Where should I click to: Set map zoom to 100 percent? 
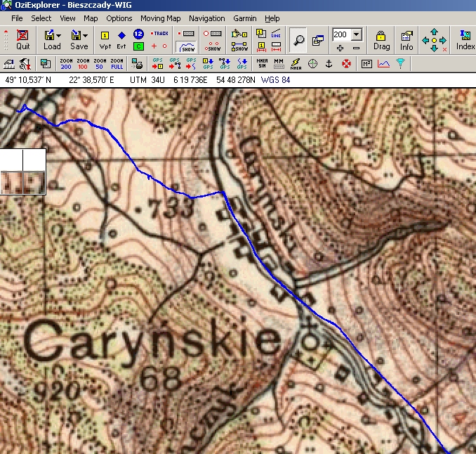84,64
